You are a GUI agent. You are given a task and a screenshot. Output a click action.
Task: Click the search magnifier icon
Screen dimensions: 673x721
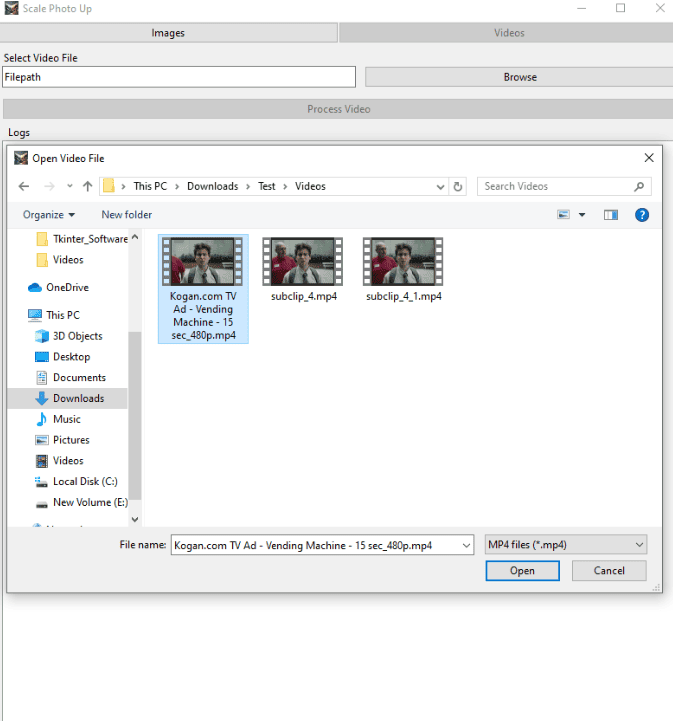[x=639, y=187]
